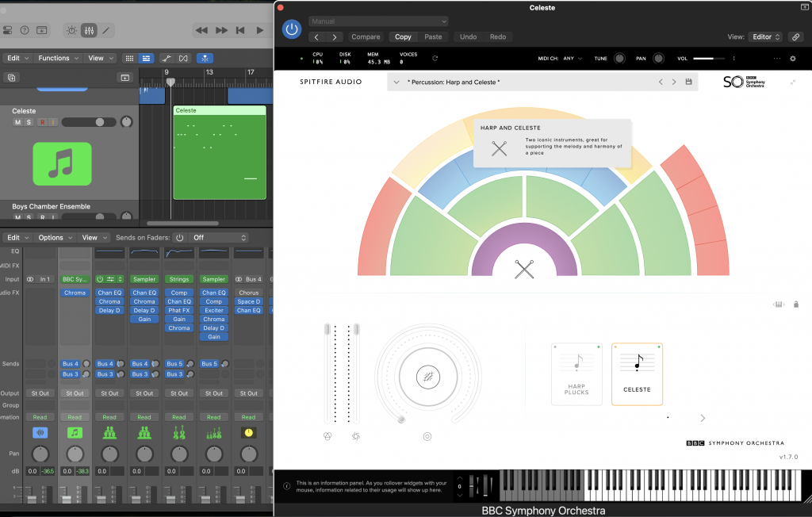Click the refresh icon beside VOICES
812x517 pixels.
435,59
